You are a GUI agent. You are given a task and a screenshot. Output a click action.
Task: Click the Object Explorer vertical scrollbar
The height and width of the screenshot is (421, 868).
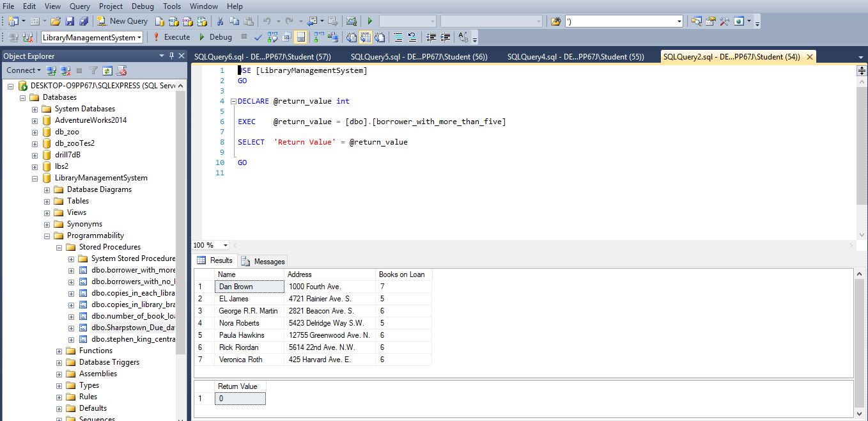pos(181,250)
